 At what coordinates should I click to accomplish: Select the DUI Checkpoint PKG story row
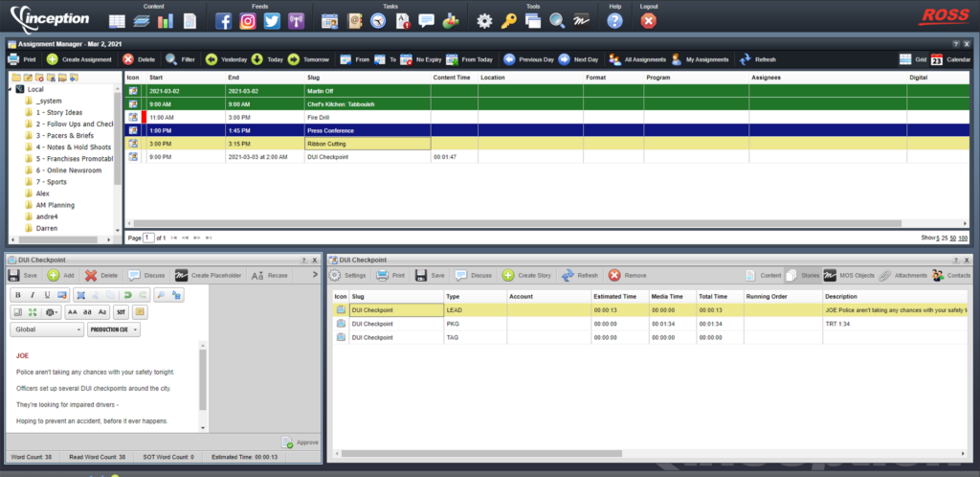(x=650, y=324)
